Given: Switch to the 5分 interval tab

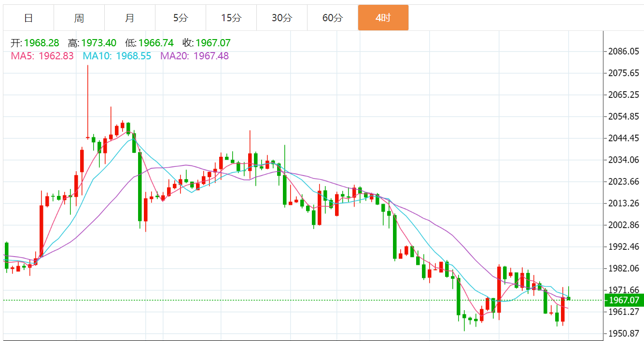Looking at the screenshot, I should [181, 18].
